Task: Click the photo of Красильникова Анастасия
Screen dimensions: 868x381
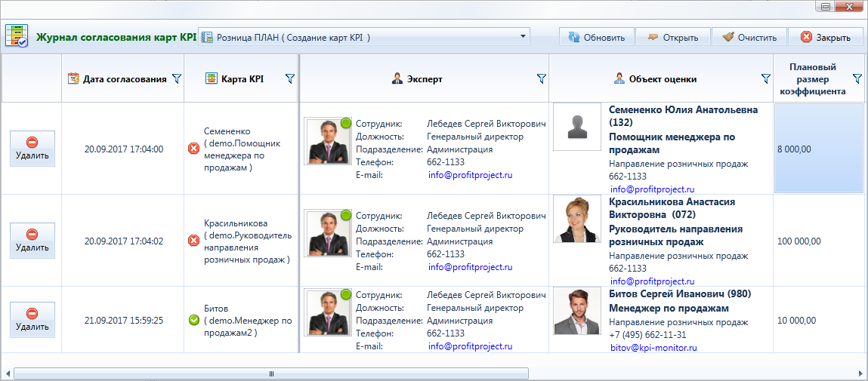Action: (577, 220)
